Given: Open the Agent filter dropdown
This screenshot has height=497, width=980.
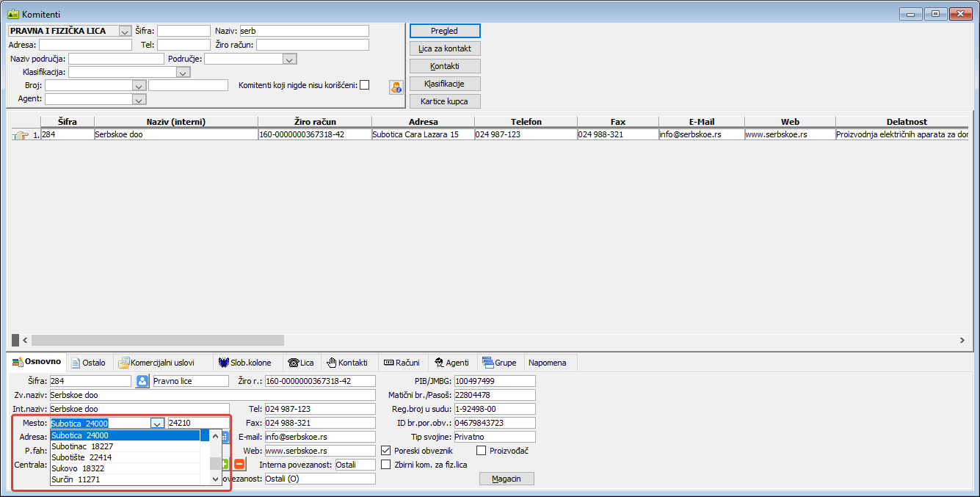Looking at the screenshot, I should coord(139,99).
